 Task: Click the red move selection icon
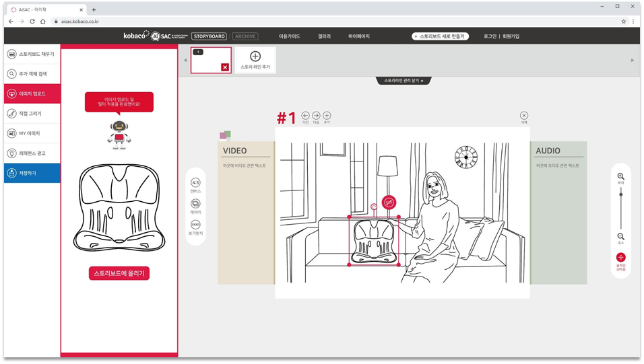pyautogui.click(x=620, y=257)
